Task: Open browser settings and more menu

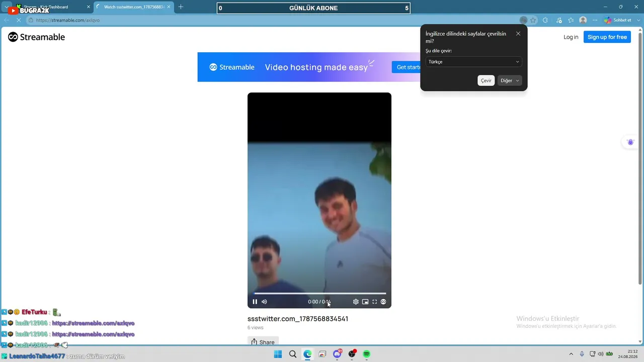Action: (595, 20)
